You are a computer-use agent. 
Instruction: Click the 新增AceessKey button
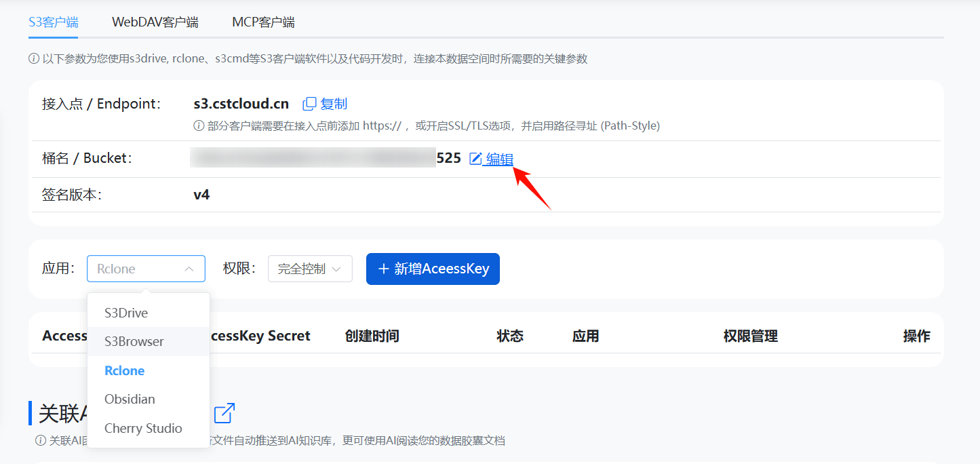coord(433,269)
